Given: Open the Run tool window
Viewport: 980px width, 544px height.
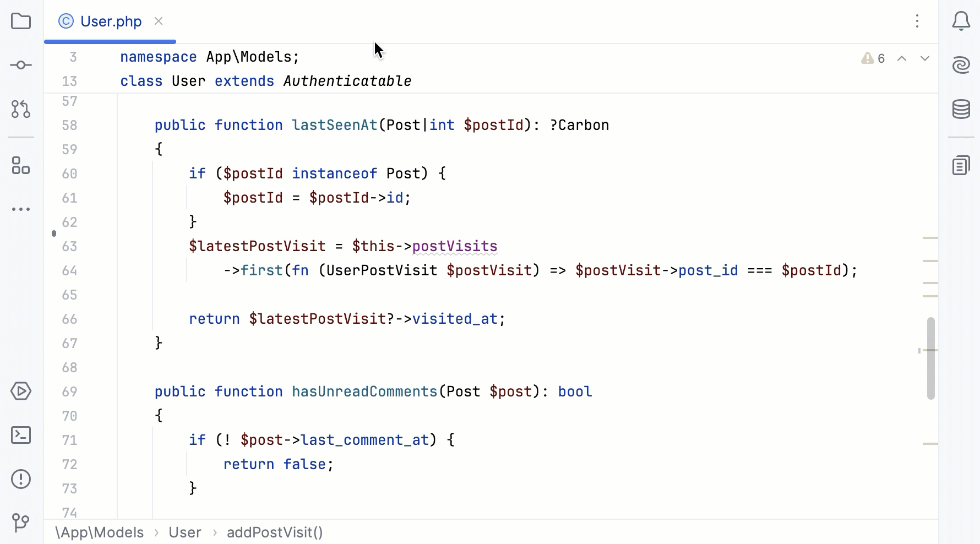Looking at the screenshot, I should coord(21,391).
